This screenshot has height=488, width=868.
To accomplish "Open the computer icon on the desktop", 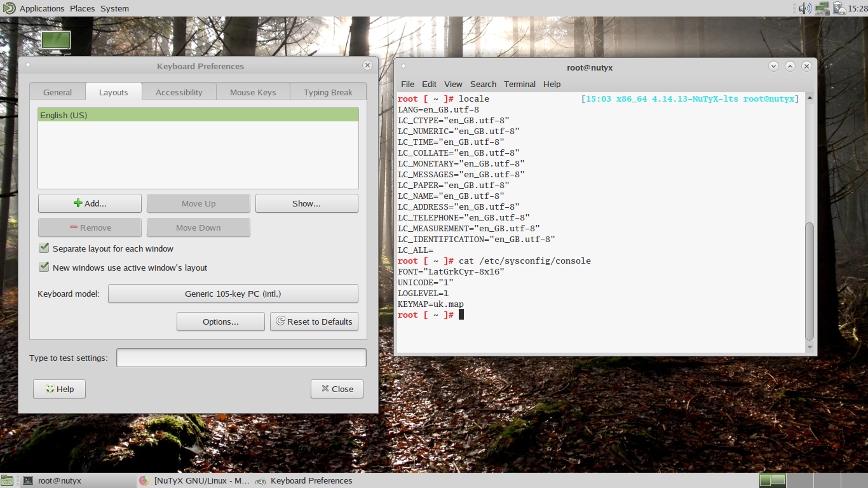I will point(56,42).
